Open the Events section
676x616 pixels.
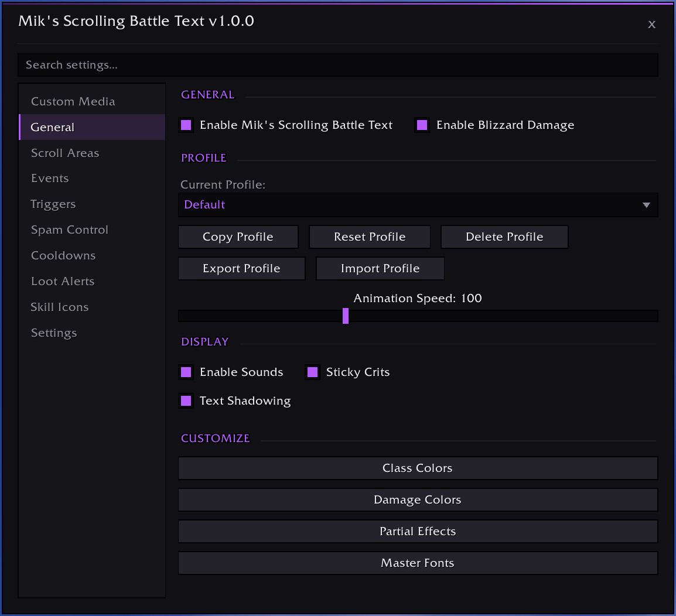(92, 179)
